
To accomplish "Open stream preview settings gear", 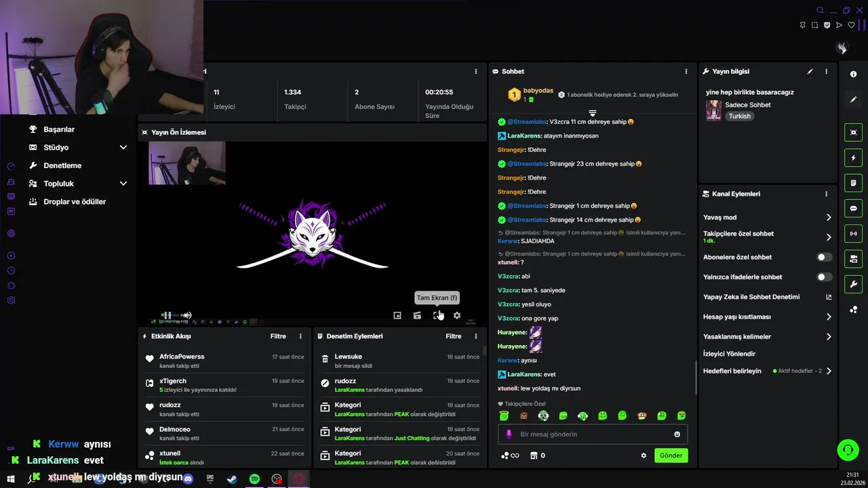I will pyautogui.click(x=457, y=315).
